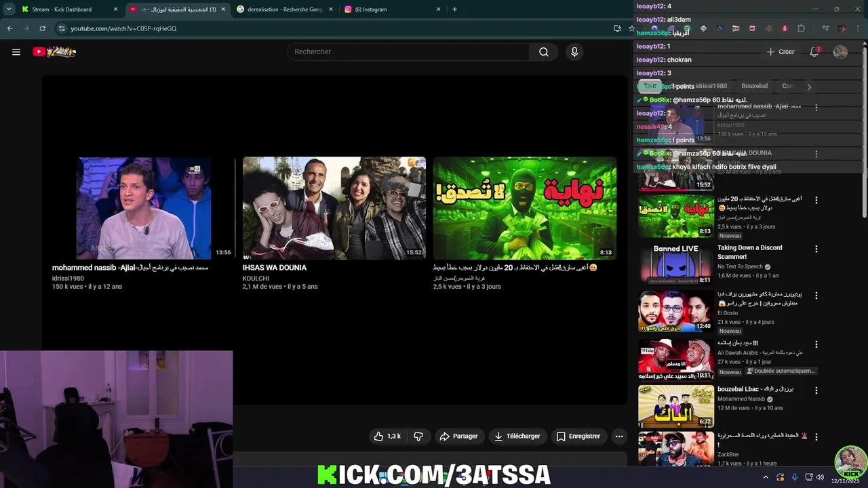Image resolution: width=868 pixels, height=488 pixels.
Task: Open options for bouzebal Lbac video
Action: point(816,390)
